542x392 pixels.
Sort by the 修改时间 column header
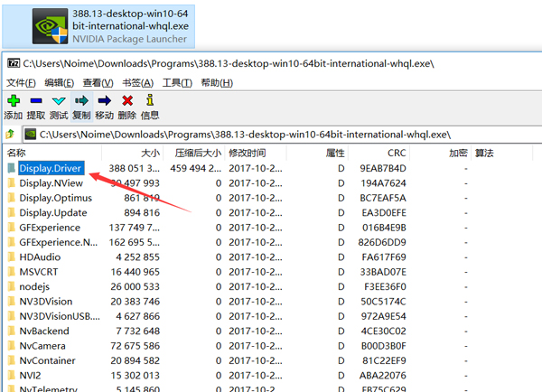coord(248,153)
